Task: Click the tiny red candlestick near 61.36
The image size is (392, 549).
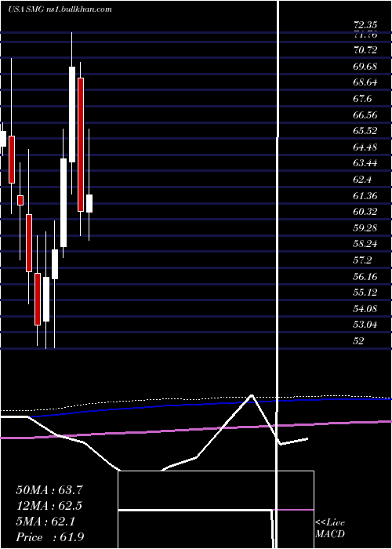Action: (x=20, y=200)
